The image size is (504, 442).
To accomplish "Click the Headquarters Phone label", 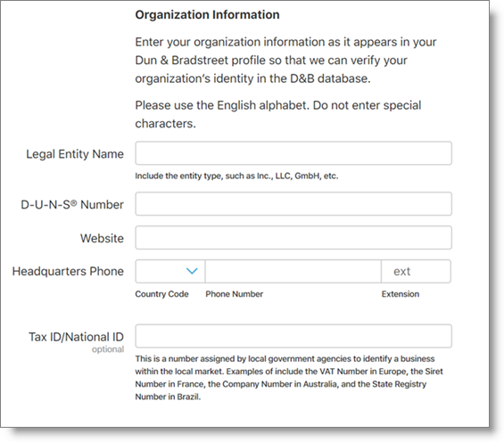I will tap(68, 271).
